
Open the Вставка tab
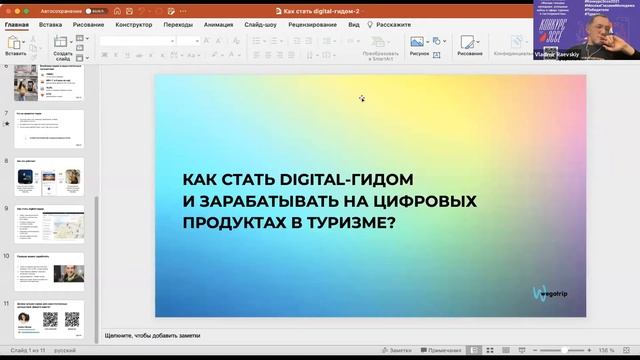50,24
